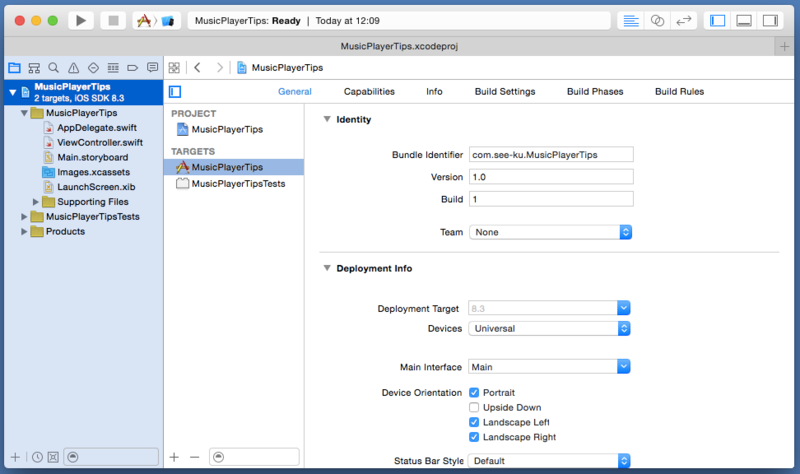Switch to the Capabilities tab

pyautogui.click(x=369, y=92)
